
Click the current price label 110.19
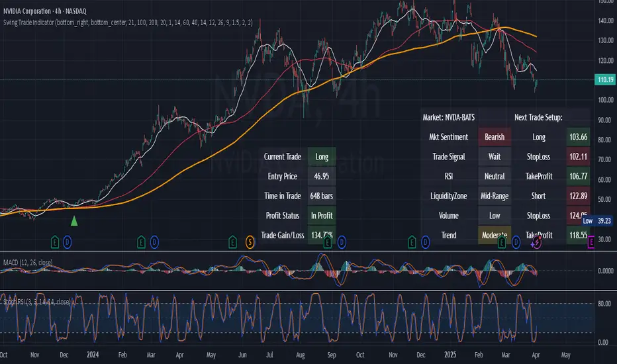(605, 79)
